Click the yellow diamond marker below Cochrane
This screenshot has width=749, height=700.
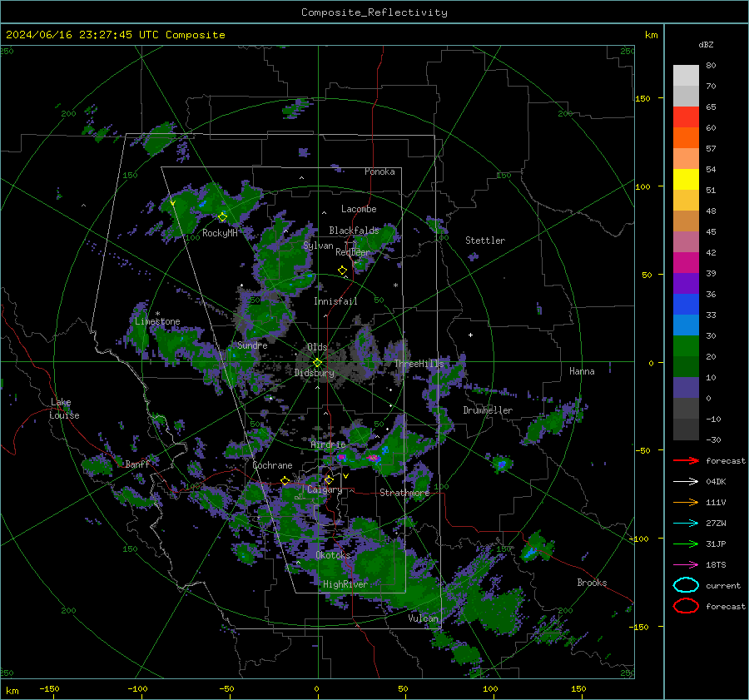285,481
